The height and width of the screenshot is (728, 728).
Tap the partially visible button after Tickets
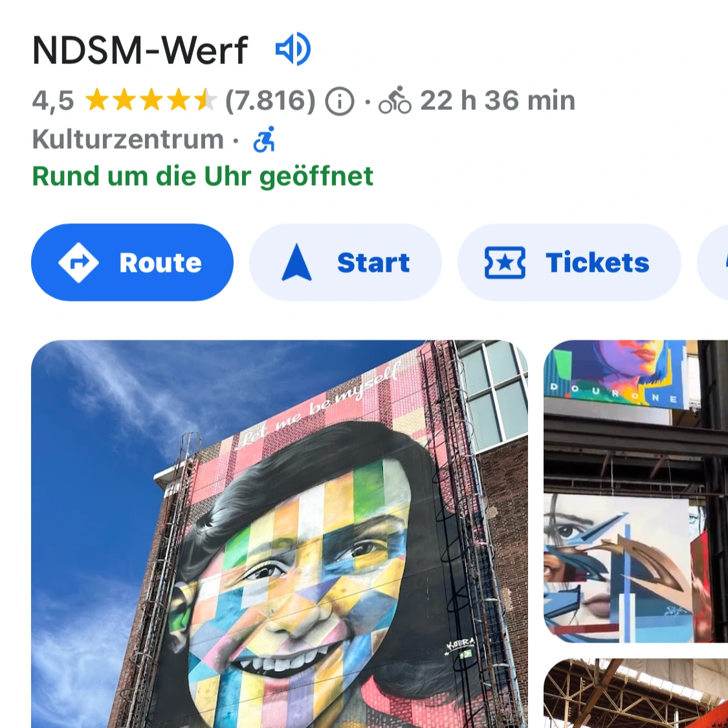tap(713, 262)
